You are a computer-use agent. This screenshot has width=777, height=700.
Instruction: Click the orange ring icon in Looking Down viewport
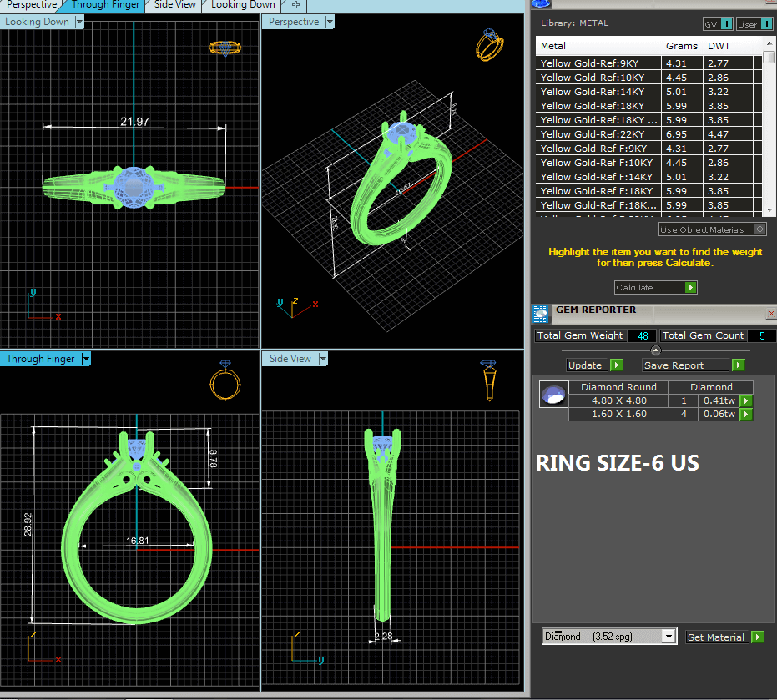226,48
